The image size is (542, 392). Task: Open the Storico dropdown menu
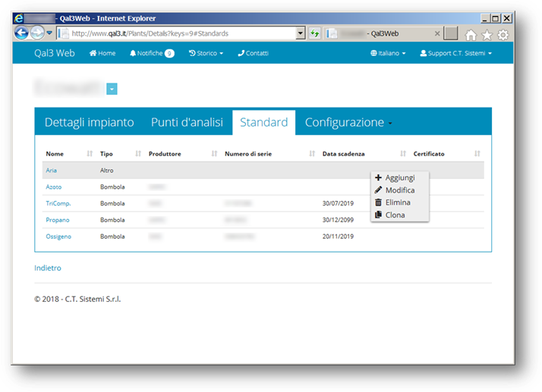pos(206,53)
